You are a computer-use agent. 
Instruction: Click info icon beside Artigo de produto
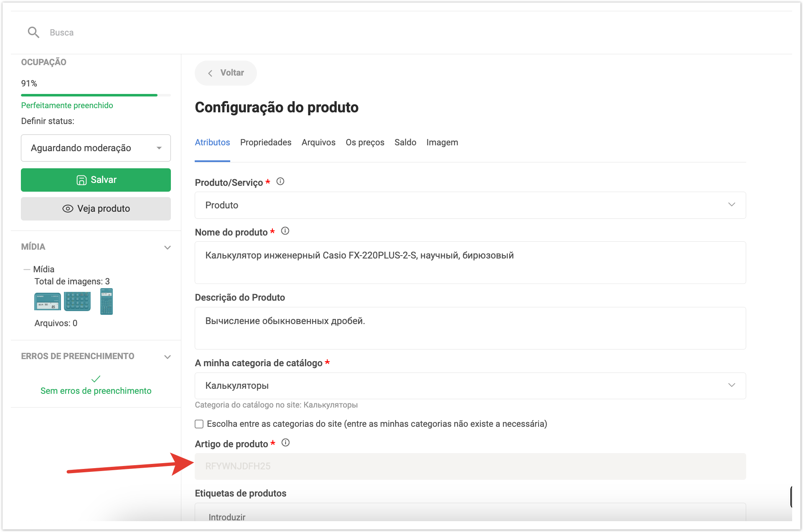(x=285, y=443)
